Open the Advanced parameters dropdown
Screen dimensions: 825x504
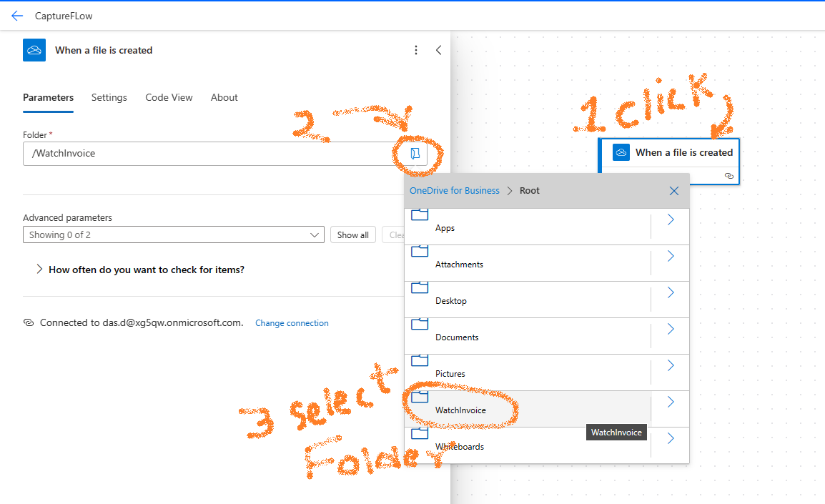click(x=174, y=234)
